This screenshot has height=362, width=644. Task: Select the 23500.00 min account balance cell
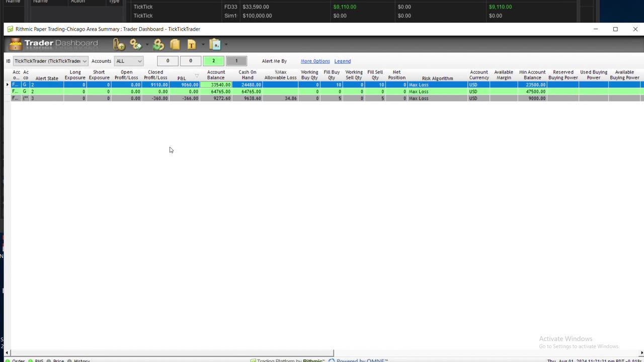[532, 84]
